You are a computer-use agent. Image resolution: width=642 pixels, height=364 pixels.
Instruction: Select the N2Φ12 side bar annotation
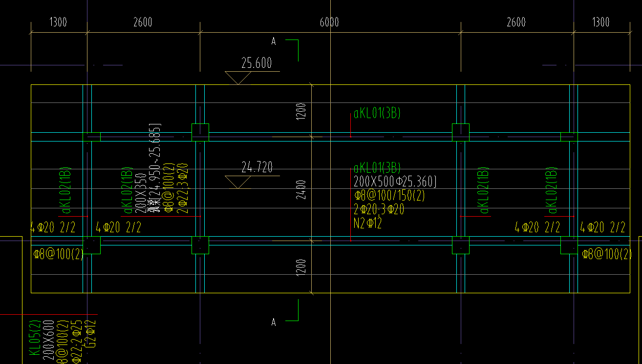tap(367, 223)
